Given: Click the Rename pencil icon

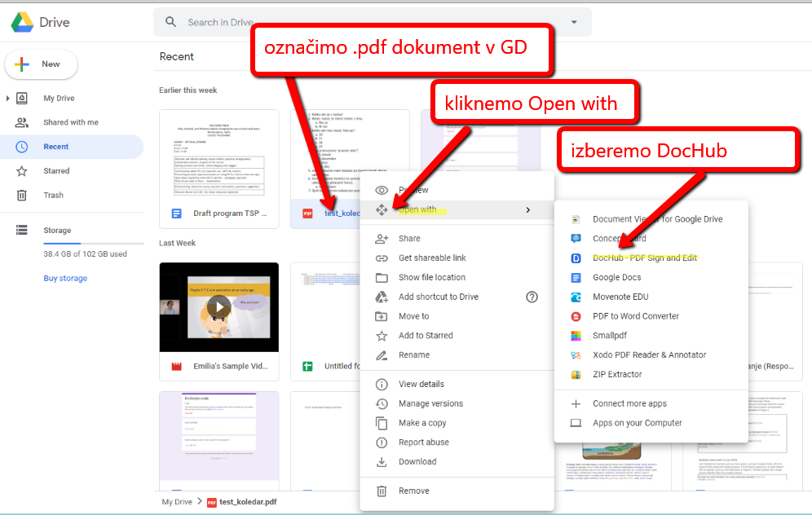Looking at the screenshot, I should (x=382, y=355).
